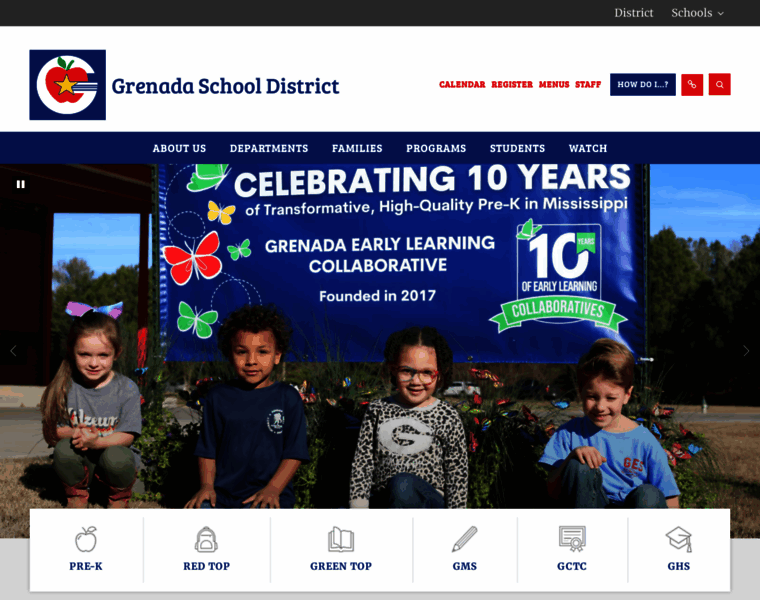Click the GHS graduation cap icon

pos(679,539)
